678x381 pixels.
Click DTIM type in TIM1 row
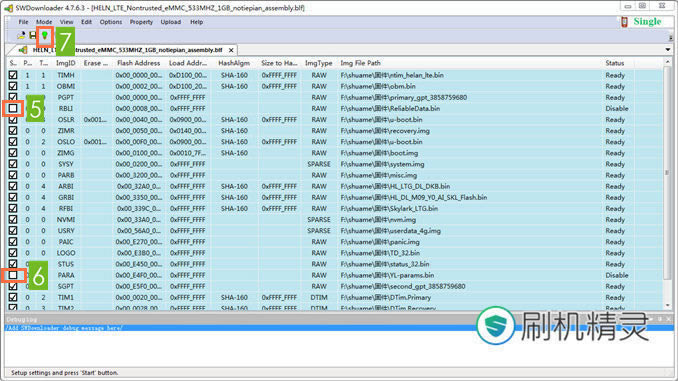[x=319, y=297]
